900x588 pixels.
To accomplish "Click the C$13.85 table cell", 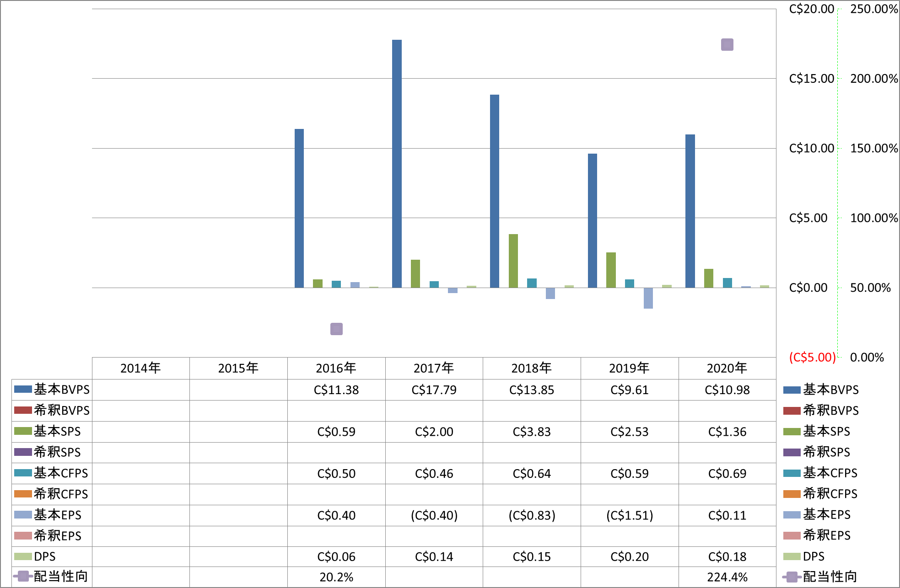I will tap(532, 390).
